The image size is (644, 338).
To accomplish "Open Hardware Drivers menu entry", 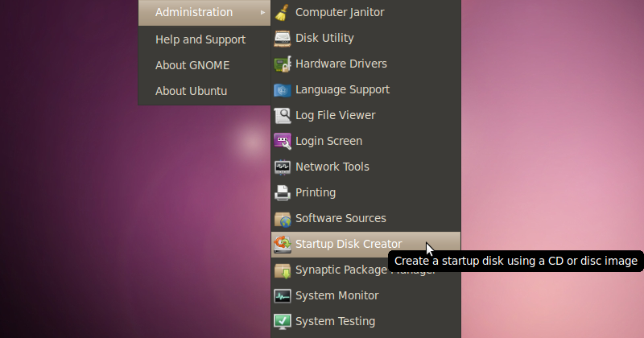I will click(x=365, y=64).
